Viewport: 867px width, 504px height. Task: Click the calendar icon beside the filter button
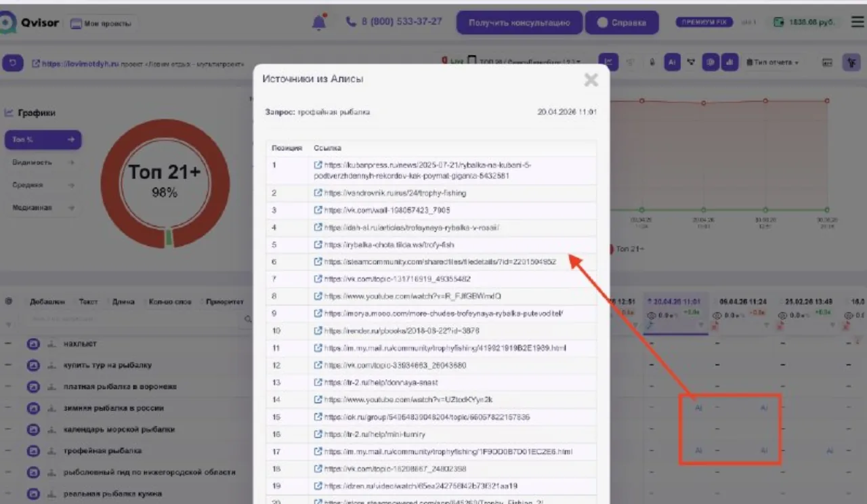click(x=827, y=62)
